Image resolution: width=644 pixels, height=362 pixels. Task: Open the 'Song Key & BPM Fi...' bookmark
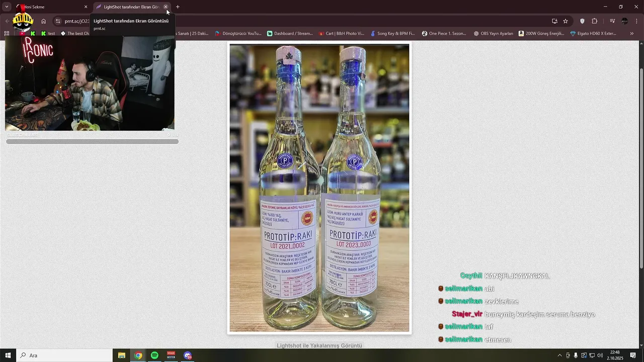click(392, 34)
